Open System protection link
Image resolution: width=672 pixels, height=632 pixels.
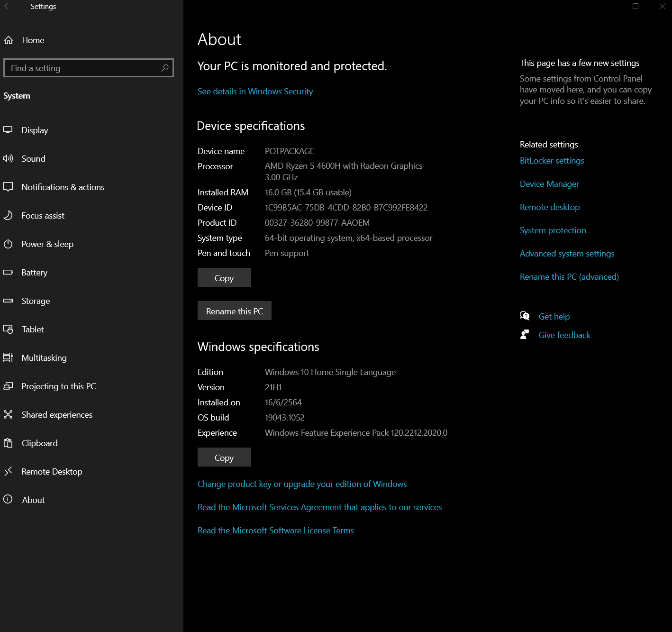(x=553, y=230)
